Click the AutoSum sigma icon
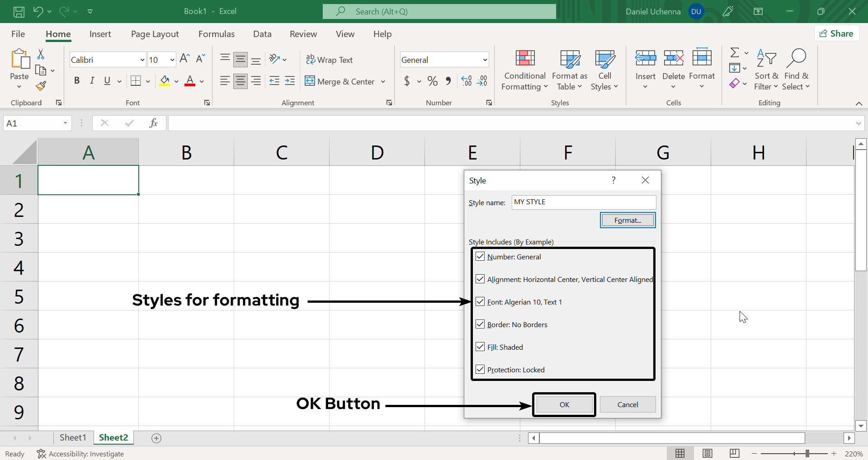The height and width of the screenshot is (460, 868). click(735, 53)
